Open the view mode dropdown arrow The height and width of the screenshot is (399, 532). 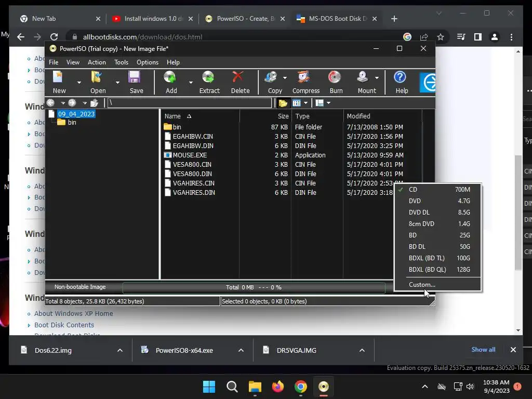(305, 103)
